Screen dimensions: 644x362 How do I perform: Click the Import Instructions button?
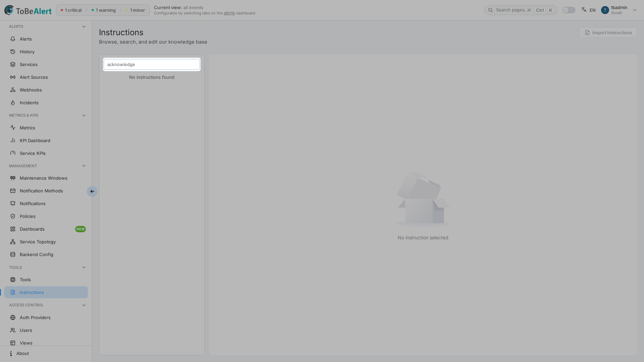click(x=608, y=33)
